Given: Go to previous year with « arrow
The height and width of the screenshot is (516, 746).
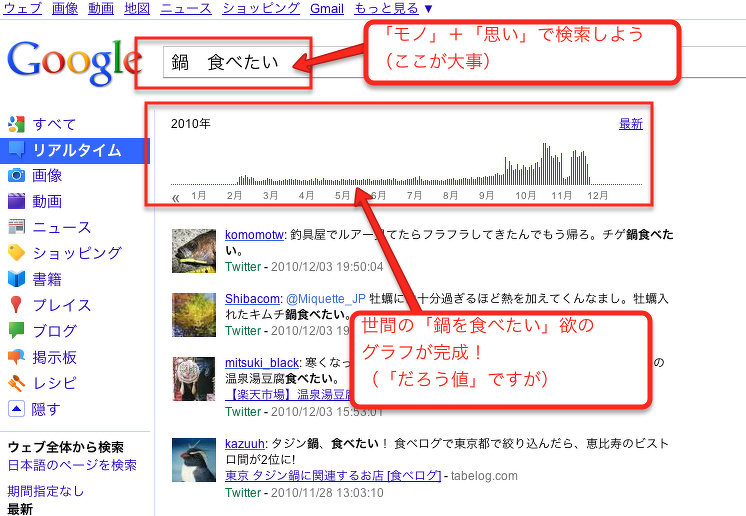Looking at the screenshot, I should pyautogui.click(x=176, y=198).
